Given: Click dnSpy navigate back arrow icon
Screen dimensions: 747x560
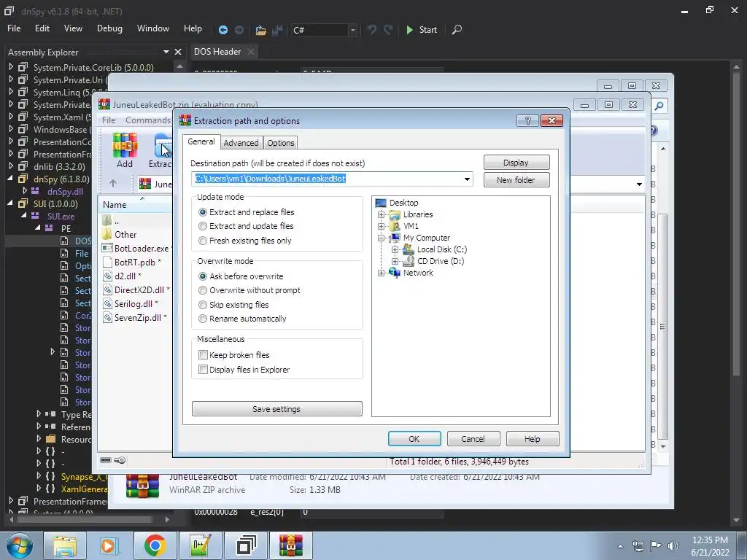Looking at the screenshot, I should 223,30.
